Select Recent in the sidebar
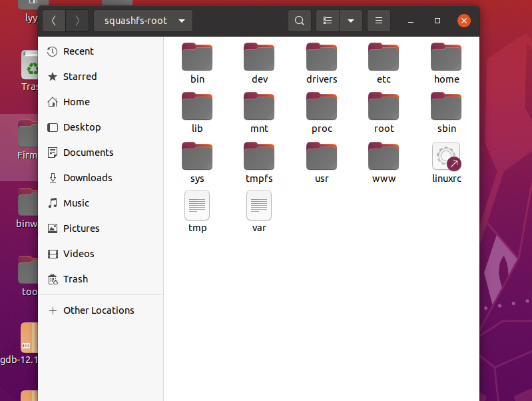Image resolution: width=532 pixels, height=401 pixels. (x=101, y=51)
